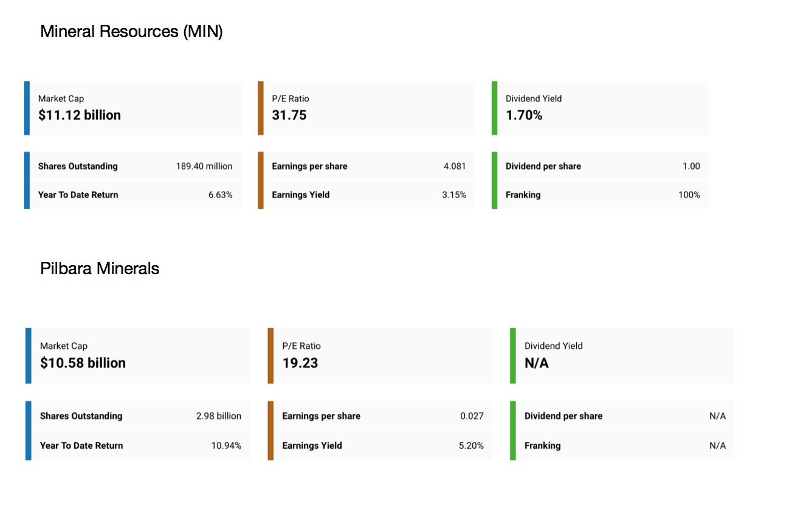Select the 6.63% Year To Date Return row
Image resolution: width=812 pixels, height=507 pixels.
[x=135, y=195]
